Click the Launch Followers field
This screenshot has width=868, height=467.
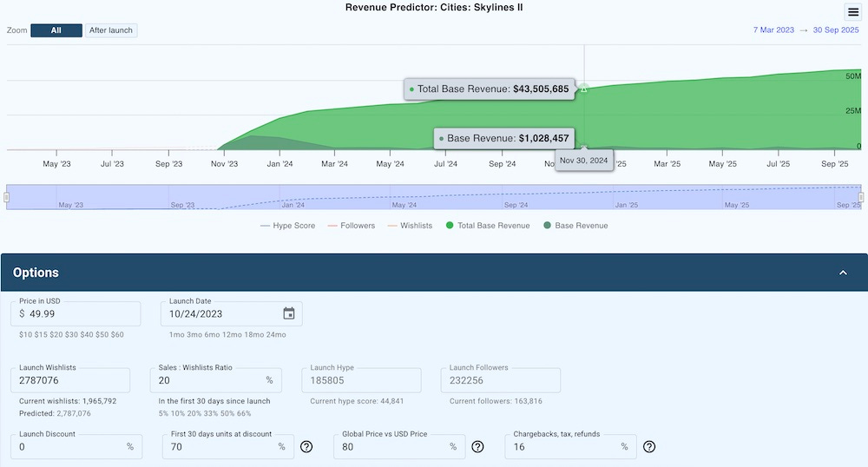point(501,380)
